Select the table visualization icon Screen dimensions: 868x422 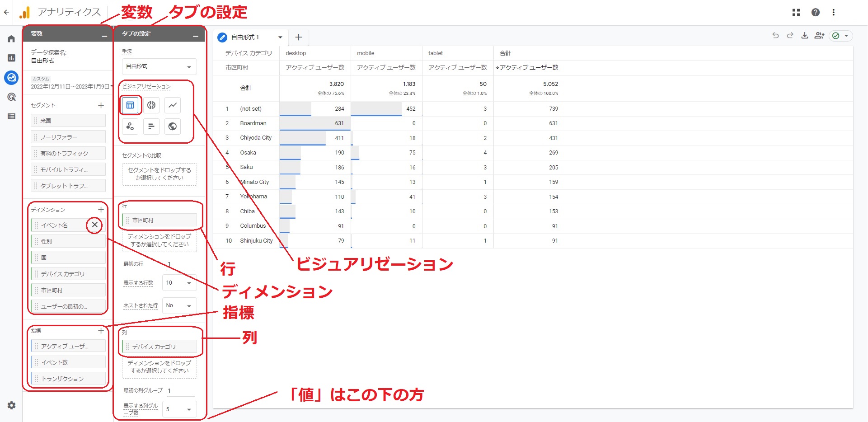(130, 105)
